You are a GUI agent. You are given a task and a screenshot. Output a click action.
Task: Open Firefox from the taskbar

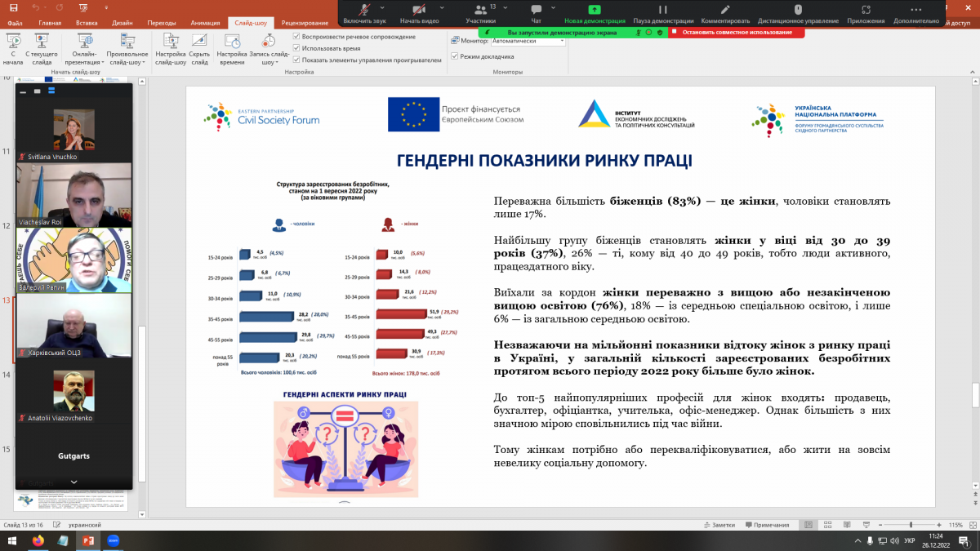[38, 540]
